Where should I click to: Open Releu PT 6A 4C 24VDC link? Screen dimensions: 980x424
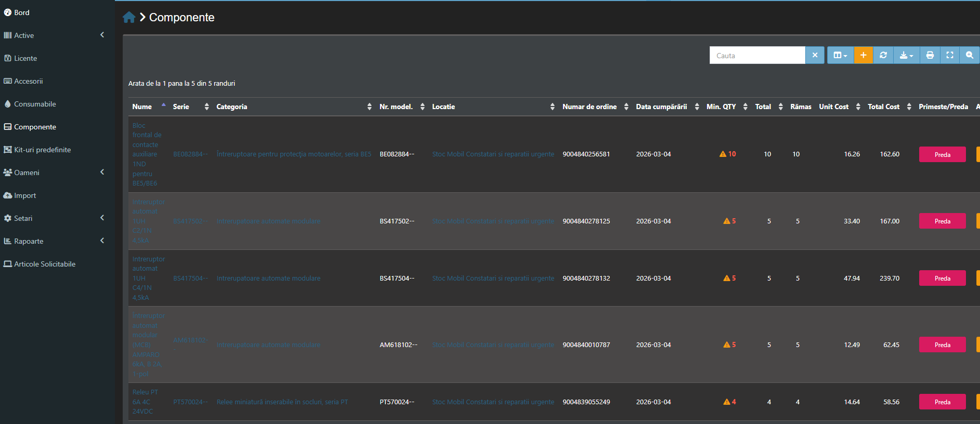click(145, 402)
